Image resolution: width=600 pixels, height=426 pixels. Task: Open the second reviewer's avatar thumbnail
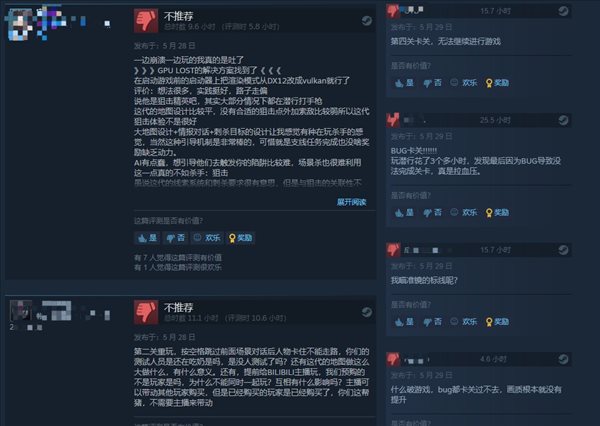coord(21,310)
